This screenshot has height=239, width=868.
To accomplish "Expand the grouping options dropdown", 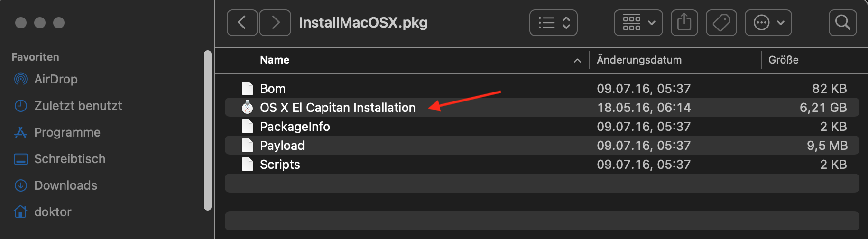I will point(638,23).
